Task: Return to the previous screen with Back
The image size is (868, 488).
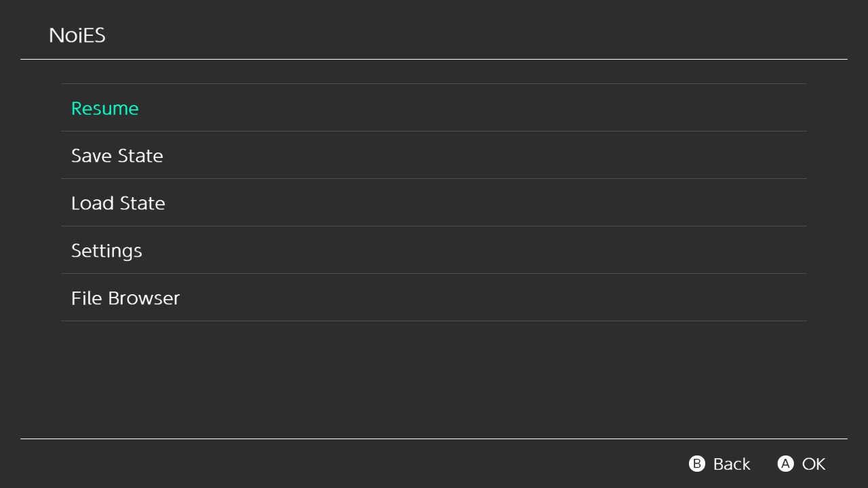Action: coord(732,464)
